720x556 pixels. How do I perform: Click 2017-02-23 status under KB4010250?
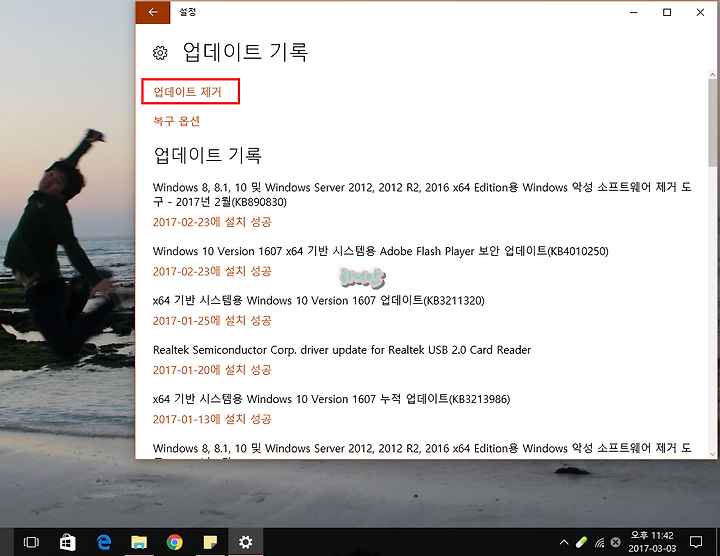click(x=212, y=271)
